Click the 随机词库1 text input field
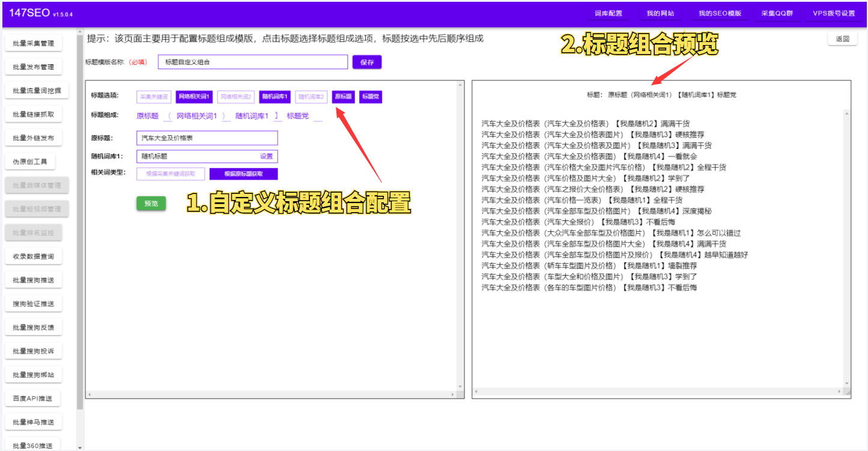This screenshot has width=868, height=451. pyautogui.click(x=207, y=156)
